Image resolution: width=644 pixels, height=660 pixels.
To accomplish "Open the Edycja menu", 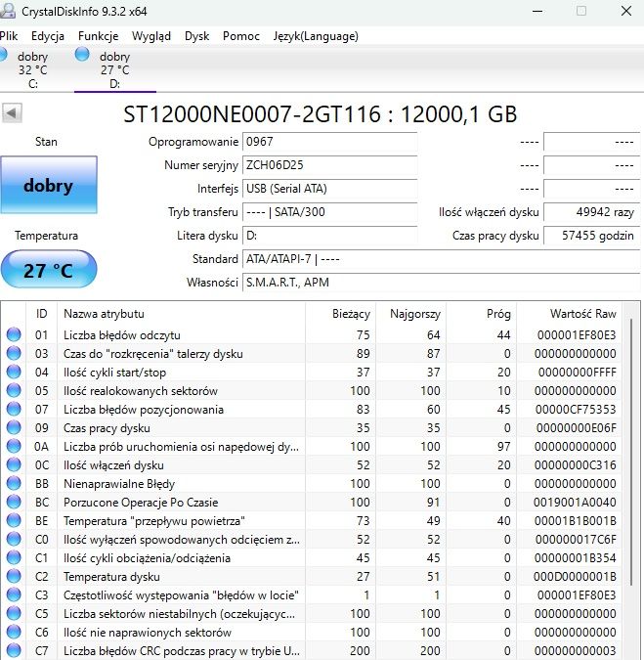I will pos(48,36).
